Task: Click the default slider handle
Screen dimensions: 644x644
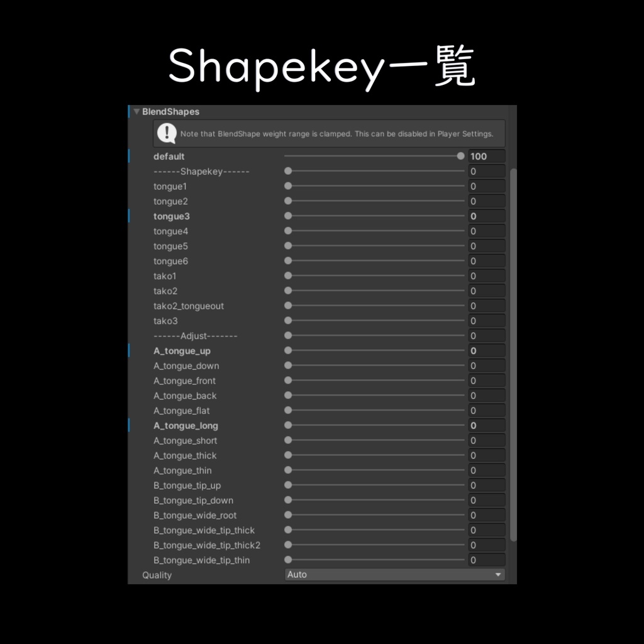Action: 460,156
